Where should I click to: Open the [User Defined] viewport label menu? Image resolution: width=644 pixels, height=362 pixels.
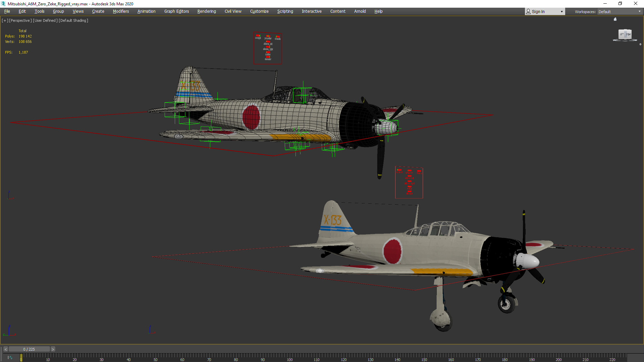pos(45,20)
